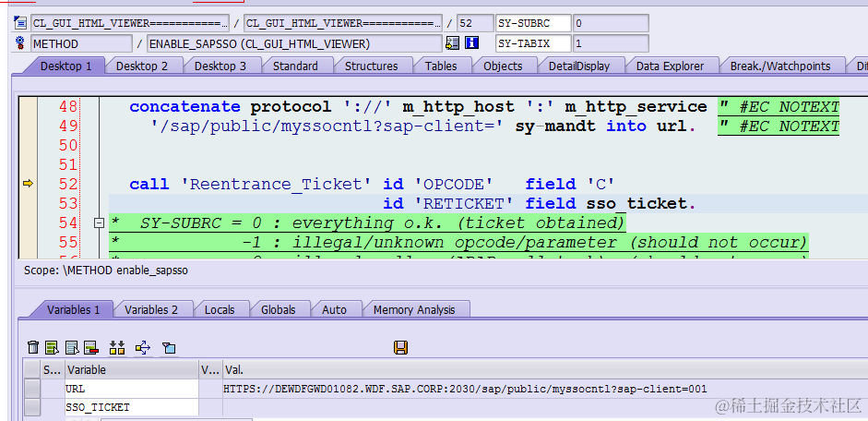Open the Objects tab
Screen dimensions: 868x421
pyautogui.click(x=503, y=66)
